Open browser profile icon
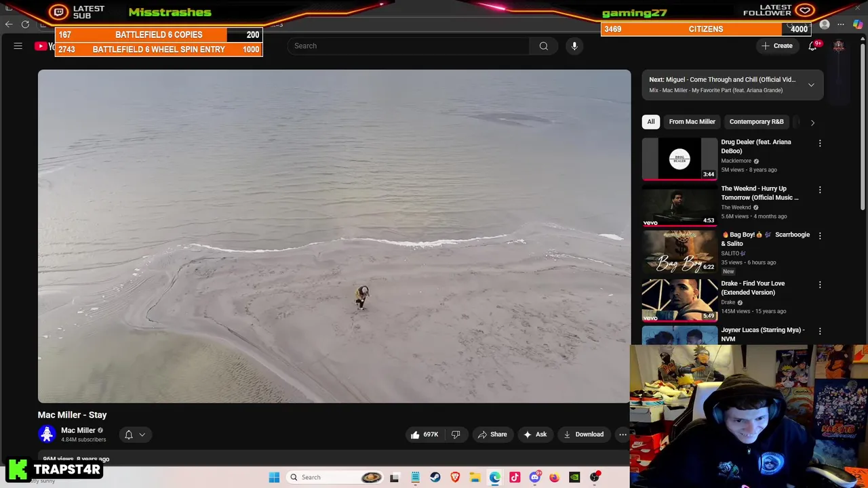The image size is (868, 488). 825,25
